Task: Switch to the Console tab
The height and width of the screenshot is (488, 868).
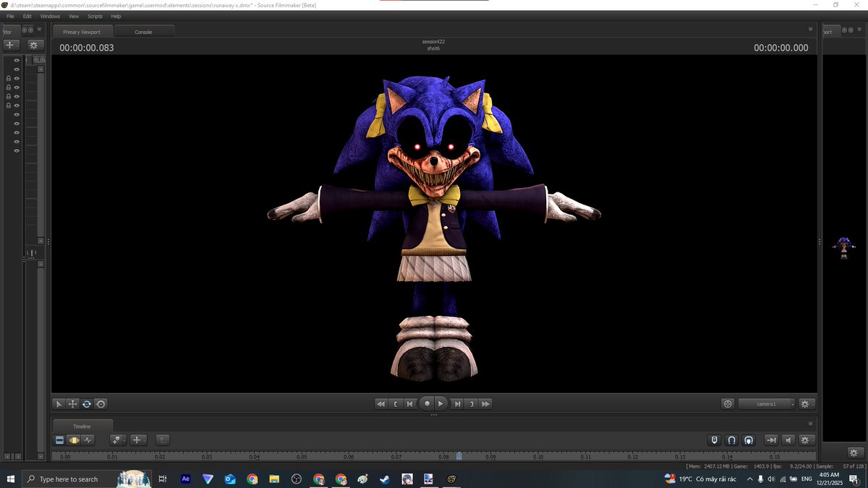Action: (143, 32)
